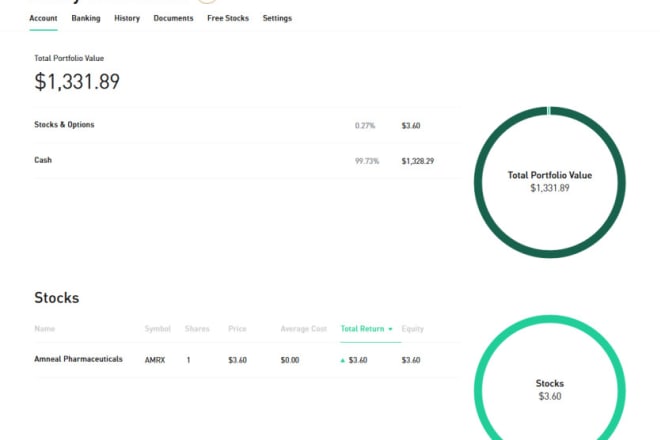Viewport: 660px width, 440px height.
Task: Open the History tab
Action: 127,18
